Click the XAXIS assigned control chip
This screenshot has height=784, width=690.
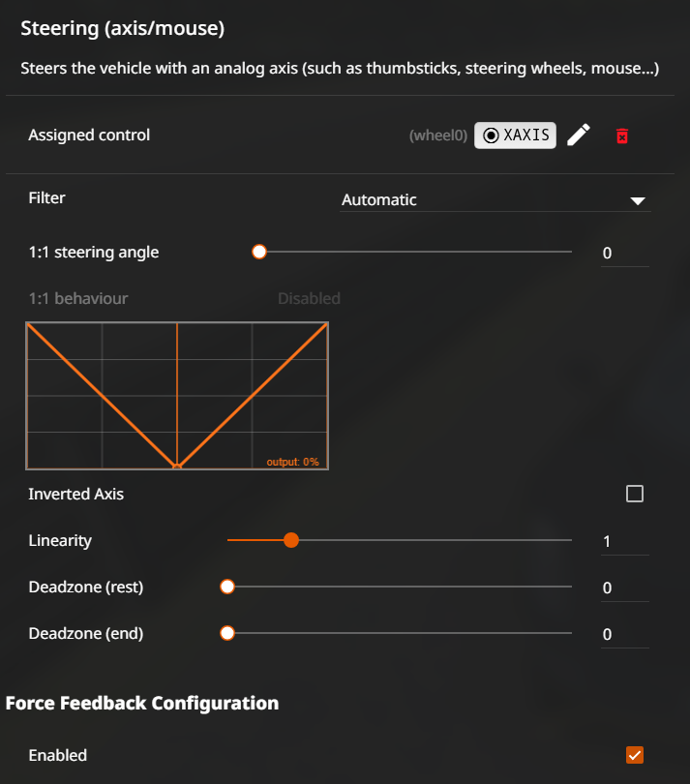click(x=515, y=135)
